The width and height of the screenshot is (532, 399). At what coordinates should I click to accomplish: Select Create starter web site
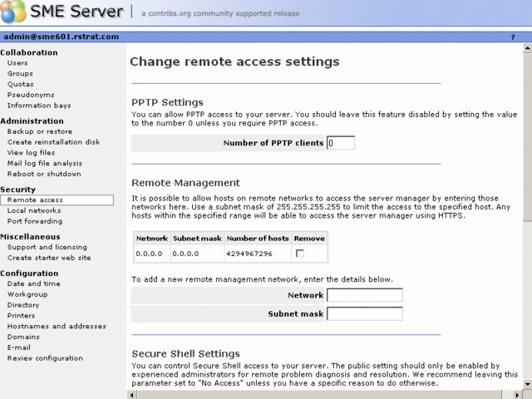[x=49, y=258]
